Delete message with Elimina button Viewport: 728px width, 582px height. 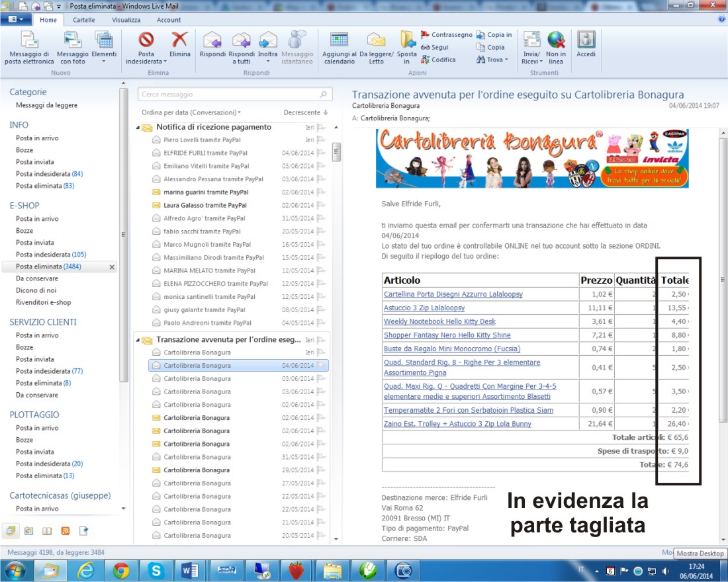point(179,44)
